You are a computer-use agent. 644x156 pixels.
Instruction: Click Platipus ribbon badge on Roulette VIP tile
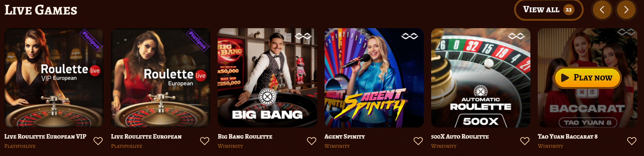pos(91,40)
